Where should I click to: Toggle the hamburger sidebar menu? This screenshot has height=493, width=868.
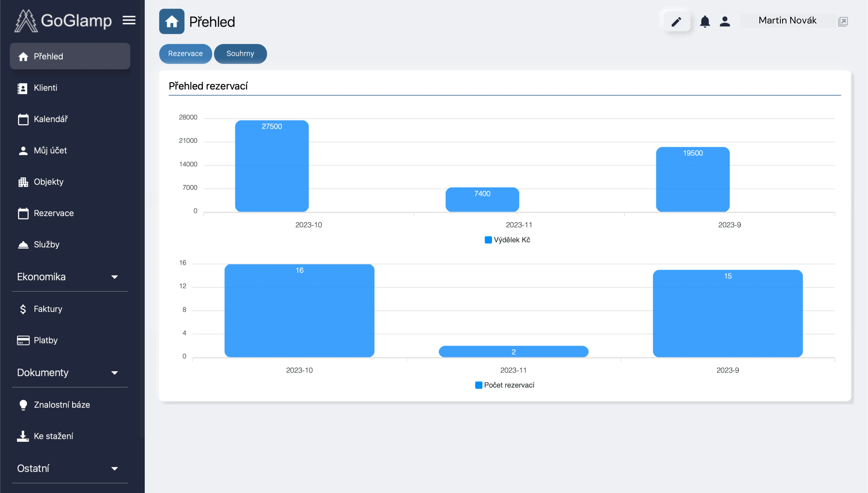click(x=129, y=20)
